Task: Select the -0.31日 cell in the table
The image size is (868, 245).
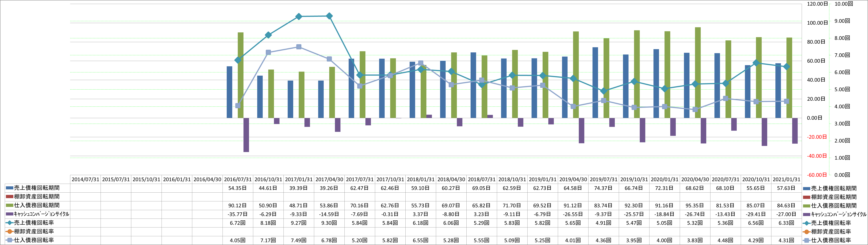Action: 390,214
